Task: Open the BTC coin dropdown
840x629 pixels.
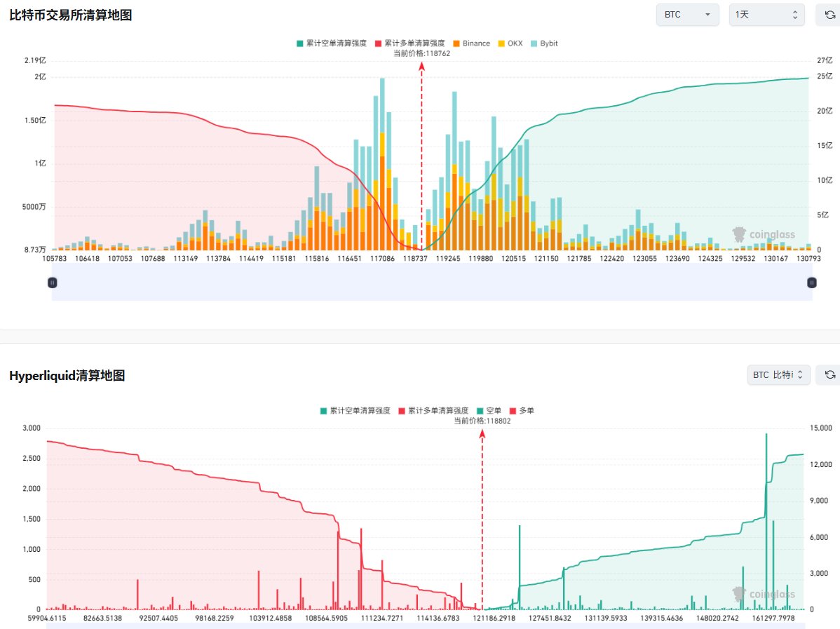Action: click(687, 15)
